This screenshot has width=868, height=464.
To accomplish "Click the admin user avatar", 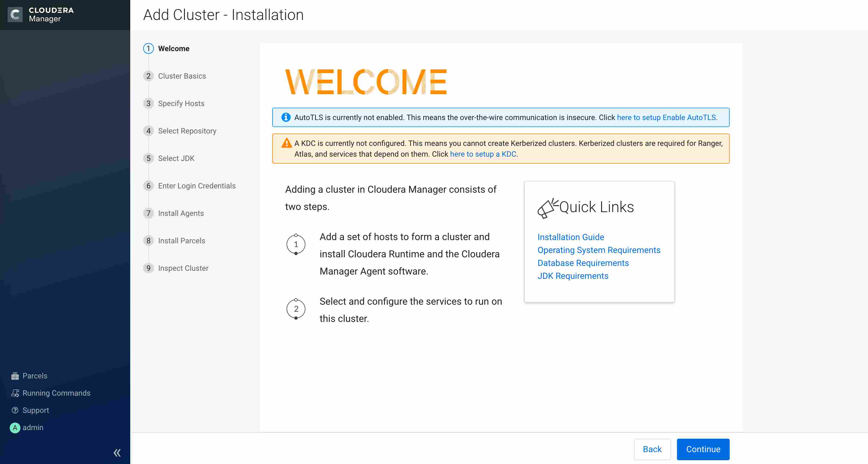I will point(15,428).
